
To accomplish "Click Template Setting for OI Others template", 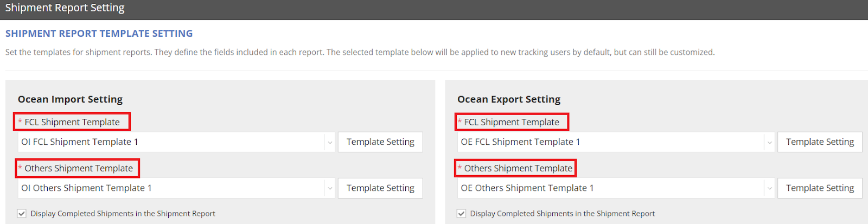I will click(380, 188).
